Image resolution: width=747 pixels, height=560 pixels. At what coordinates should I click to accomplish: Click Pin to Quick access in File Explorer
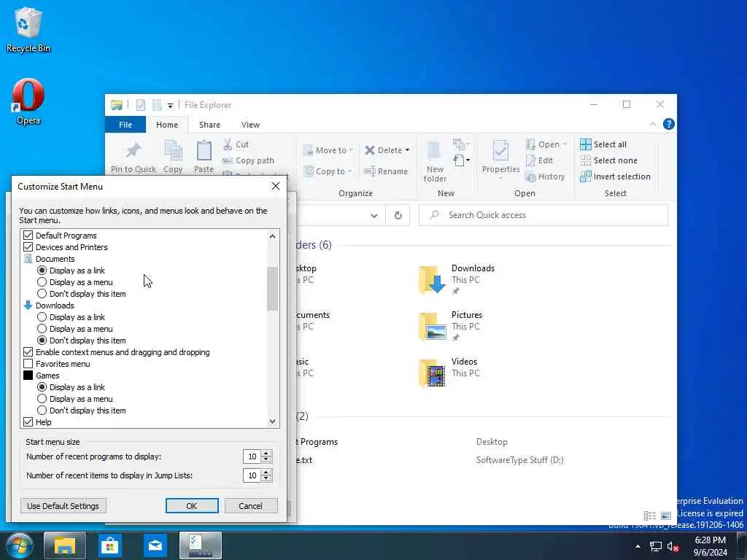[x=133, y=157]
